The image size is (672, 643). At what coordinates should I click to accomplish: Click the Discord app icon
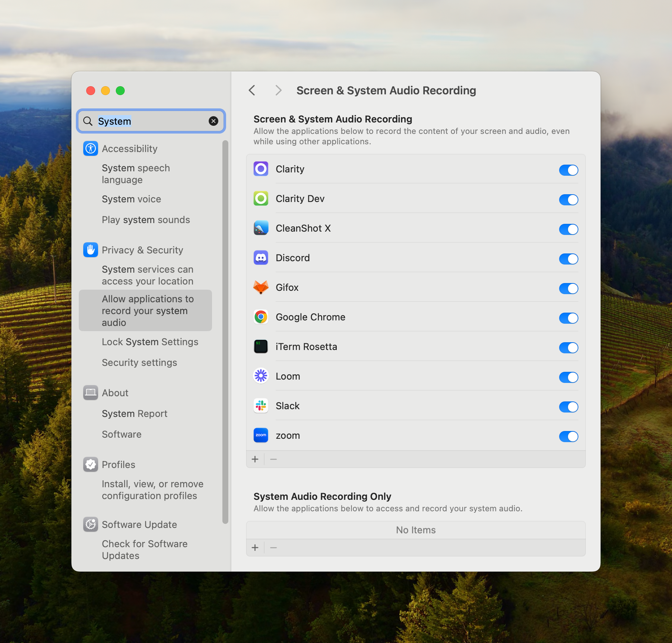(x=261, y=258)
